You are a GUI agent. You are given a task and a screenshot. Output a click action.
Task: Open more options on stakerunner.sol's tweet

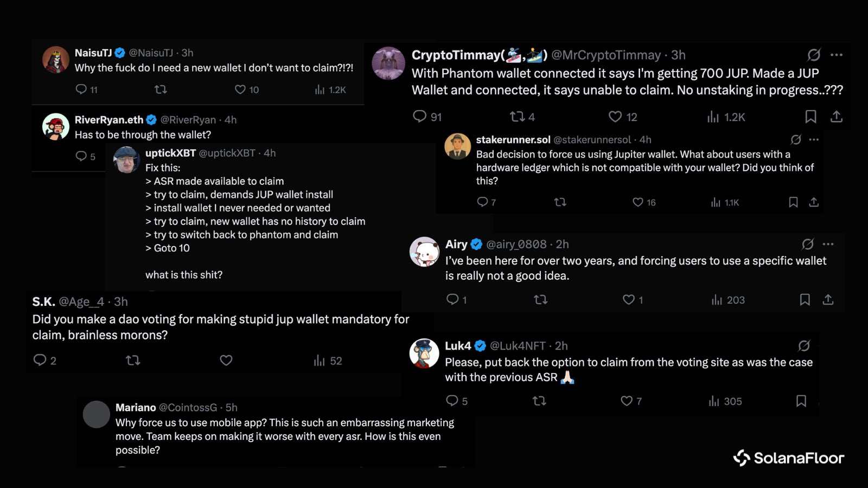click(814, 140)
